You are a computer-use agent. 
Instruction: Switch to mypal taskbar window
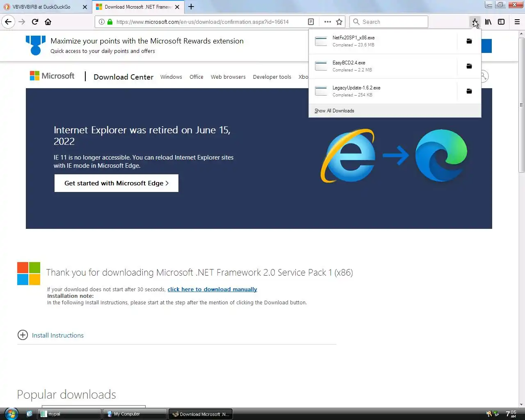pos(69,414)
